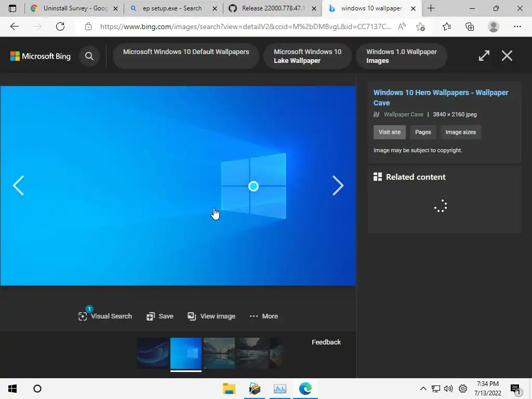Click the Microsoft Bing logo
The height and width of the screenshot is (399, 532).
click(x=41, y=56)
